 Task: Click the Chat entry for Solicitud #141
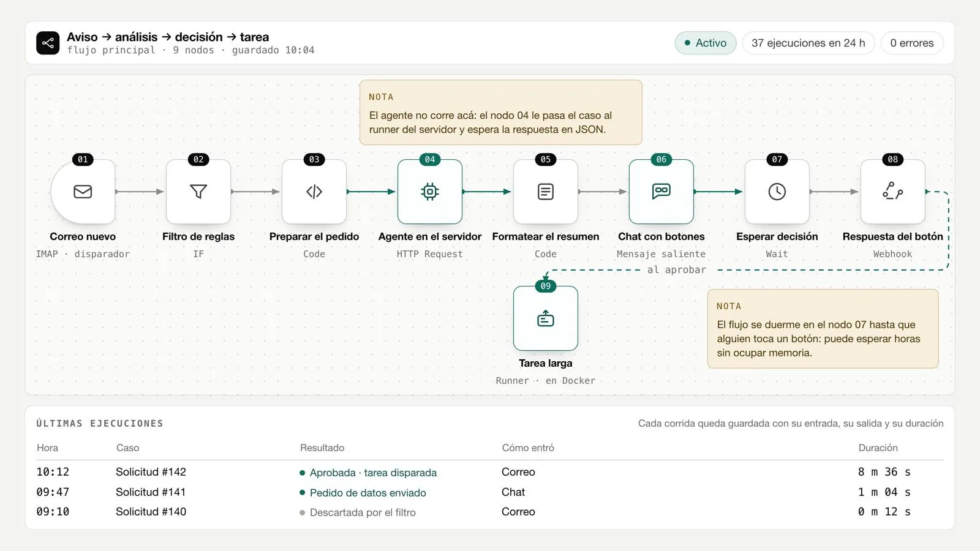tap(513, 492)
